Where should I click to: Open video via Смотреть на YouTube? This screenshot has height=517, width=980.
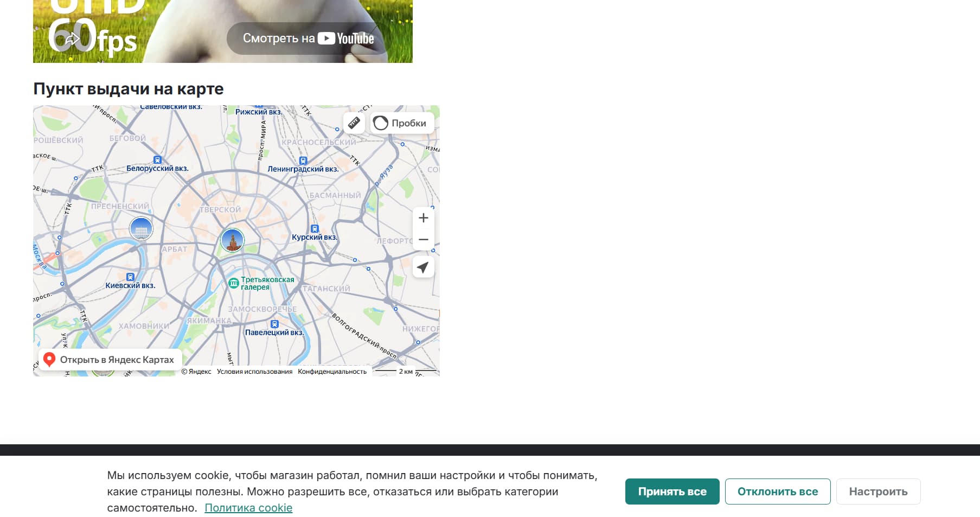coord(308,39)
